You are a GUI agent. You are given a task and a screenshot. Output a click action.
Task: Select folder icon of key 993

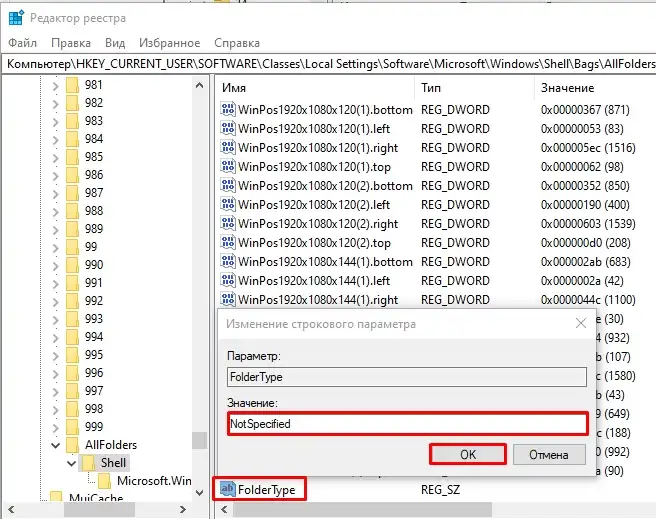click(x=72, y=319)
